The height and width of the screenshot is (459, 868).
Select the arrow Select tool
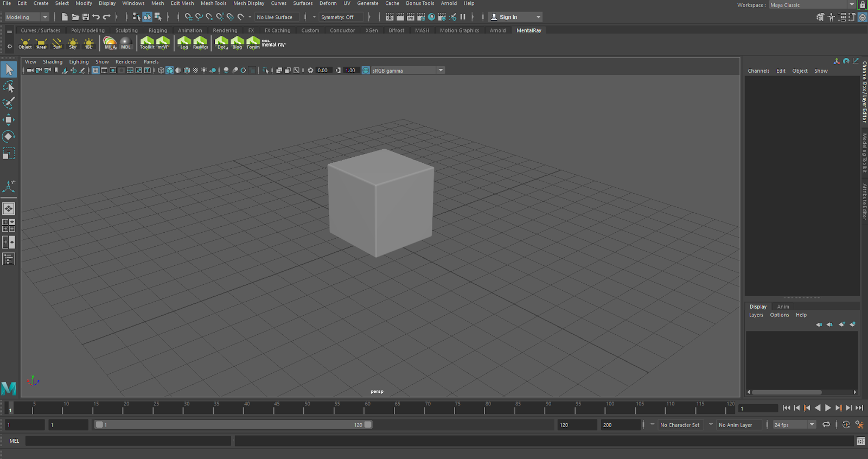click(x=9, y=69)
